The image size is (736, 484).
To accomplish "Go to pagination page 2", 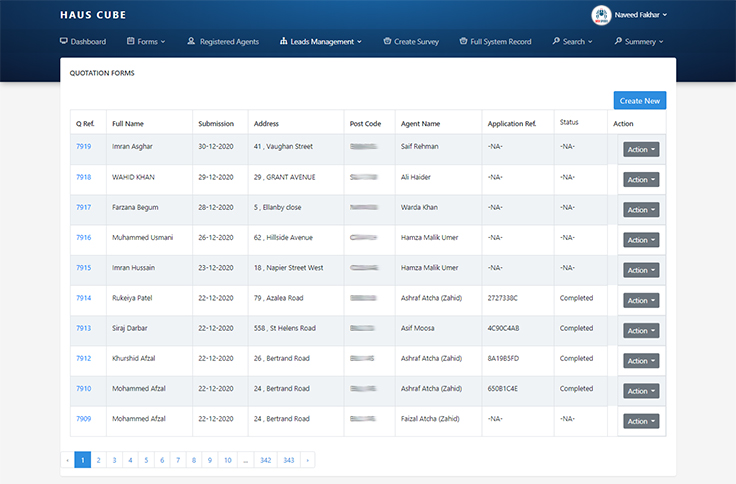I will (x=99, y=460).
